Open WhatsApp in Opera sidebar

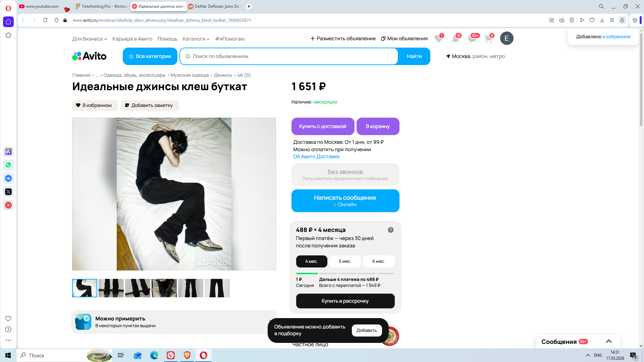[x=8, y=165]
